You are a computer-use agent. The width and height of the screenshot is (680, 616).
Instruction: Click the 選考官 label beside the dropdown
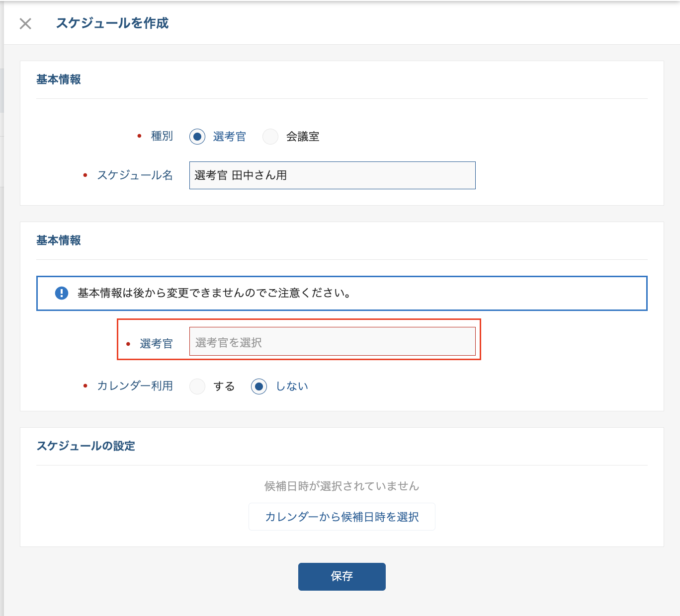pyautogui.click(x=156, y=343)
